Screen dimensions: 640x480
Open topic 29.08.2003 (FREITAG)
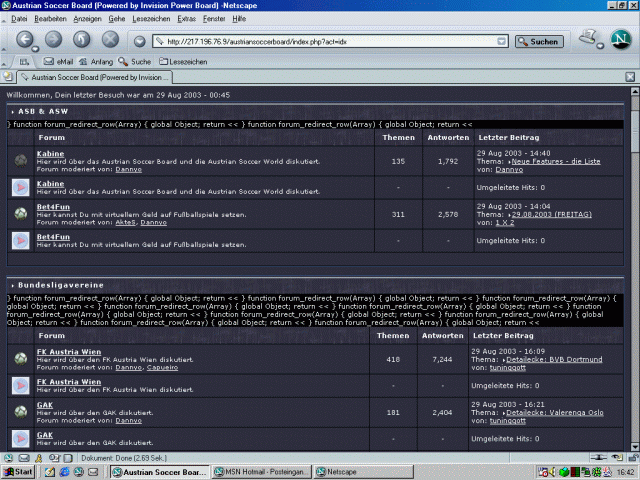[x=551, y=215]
